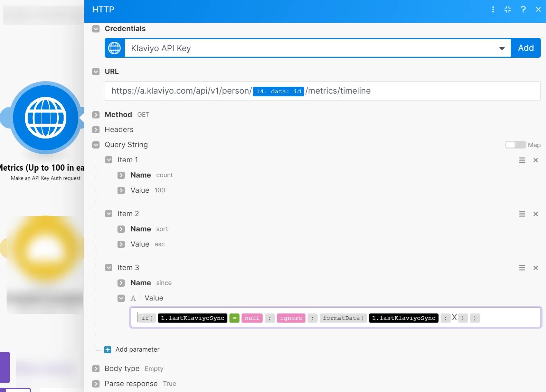546x392 pixels.
Task: Click the plus icon next to Add parameter
Action: pos(108,350)
